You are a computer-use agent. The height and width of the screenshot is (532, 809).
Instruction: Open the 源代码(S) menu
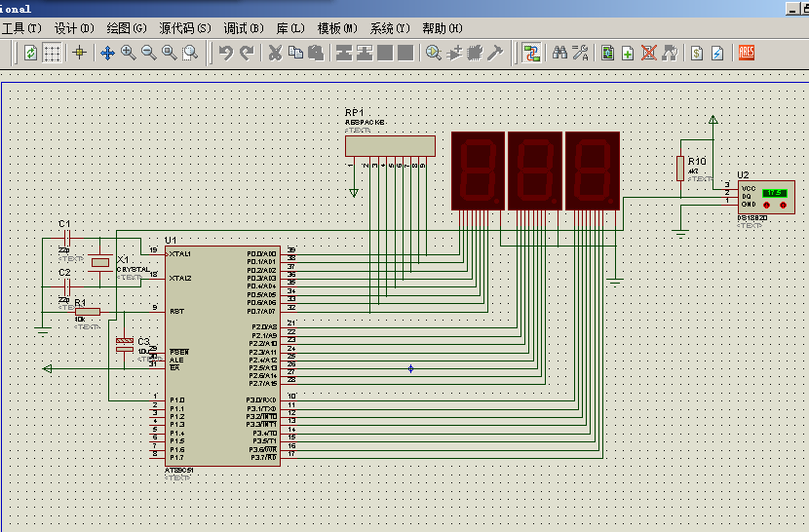click(185, 28)
